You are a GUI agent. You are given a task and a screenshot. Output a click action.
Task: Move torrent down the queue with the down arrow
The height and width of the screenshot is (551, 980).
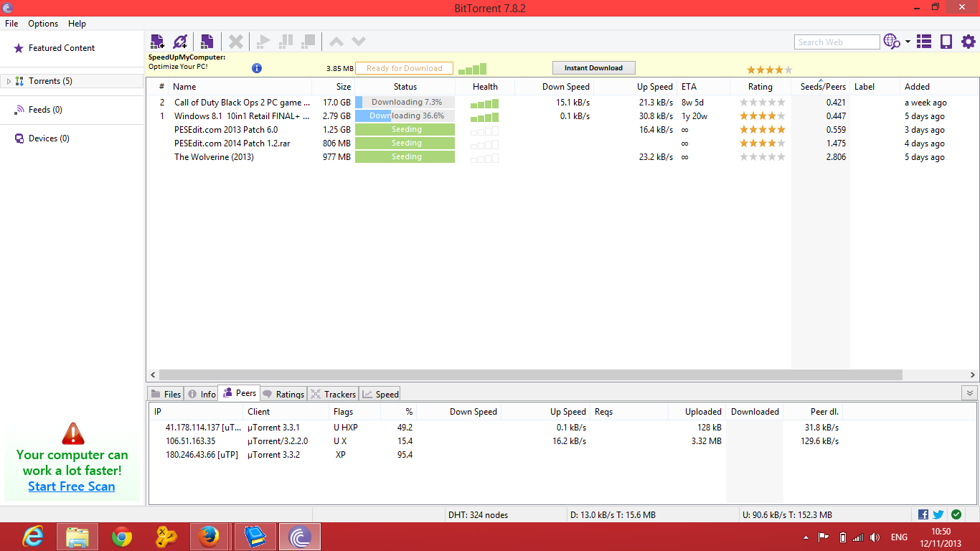[359, 42]
